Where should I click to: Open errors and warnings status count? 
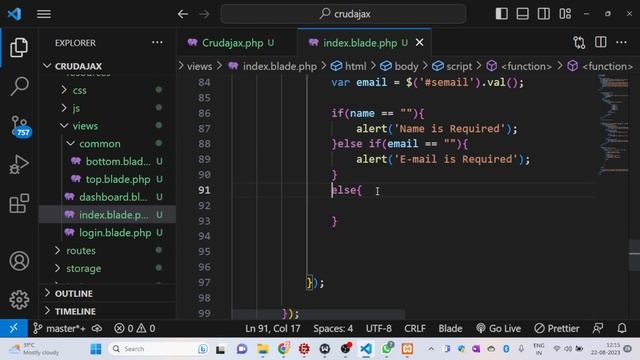[x=135, y=329]
